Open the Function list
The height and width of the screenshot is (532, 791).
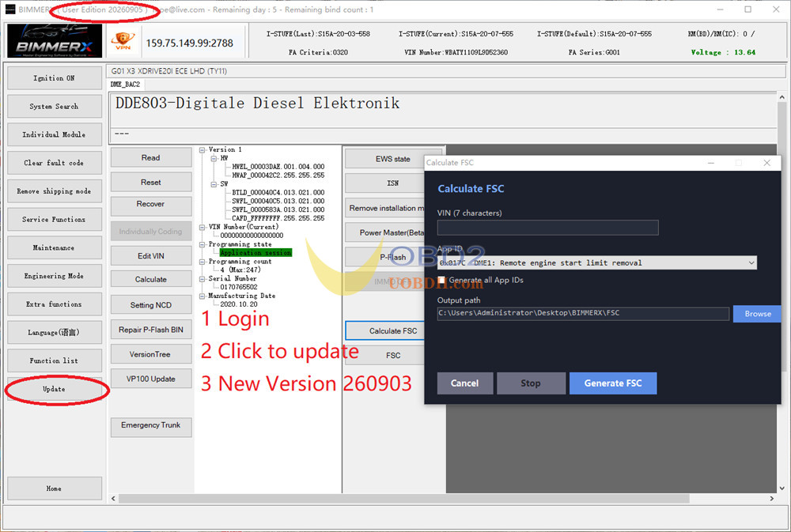(x=55, y=360)
